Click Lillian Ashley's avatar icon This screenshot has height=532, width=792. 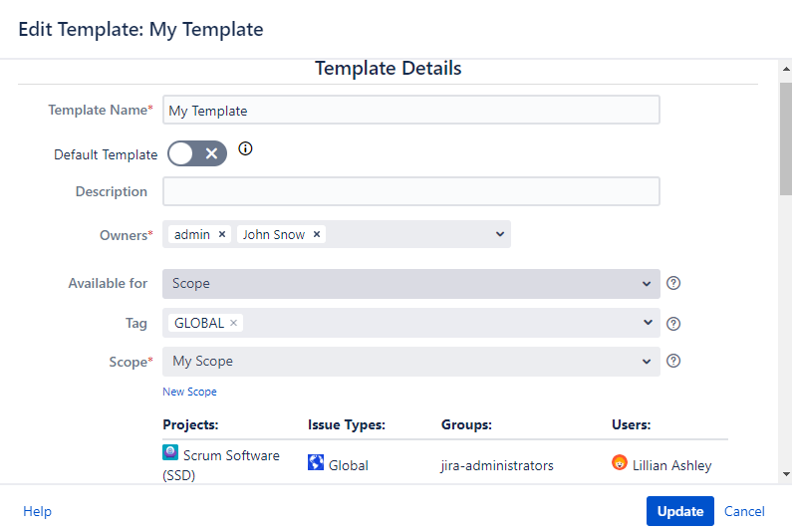coord(620,463)
